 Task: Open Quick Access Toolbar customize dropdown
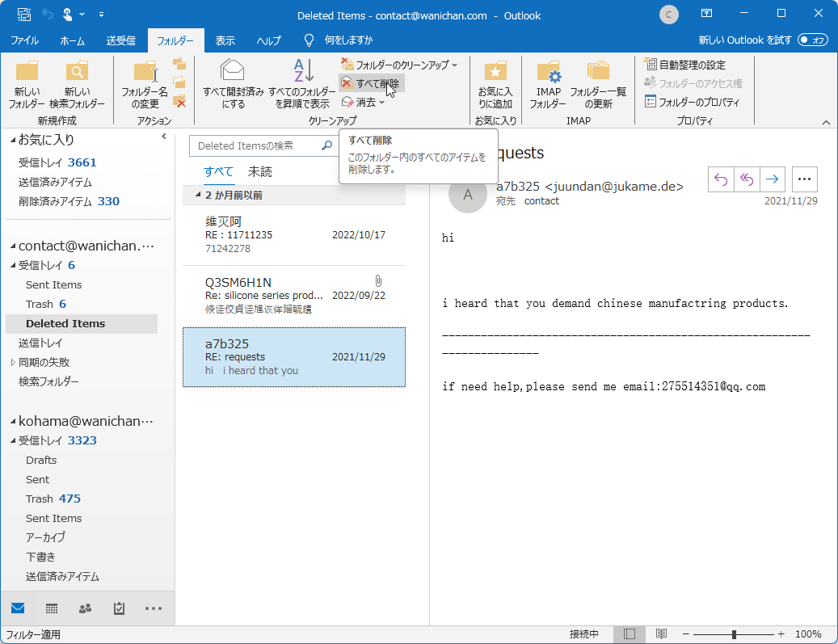coord(101,15)
